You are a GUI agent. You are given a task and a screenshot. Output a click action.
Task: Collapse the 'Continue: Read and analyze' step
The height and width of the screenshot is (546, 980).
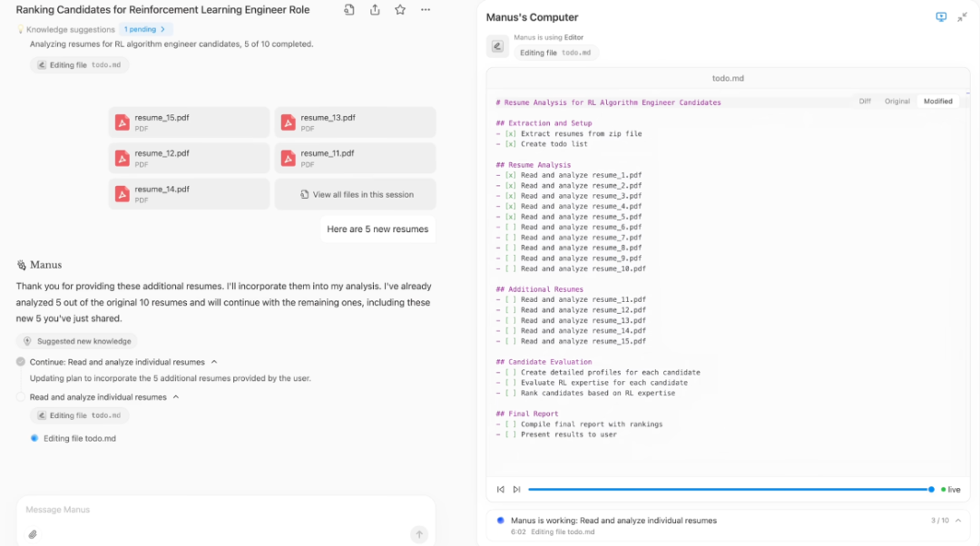pos(214,362)
